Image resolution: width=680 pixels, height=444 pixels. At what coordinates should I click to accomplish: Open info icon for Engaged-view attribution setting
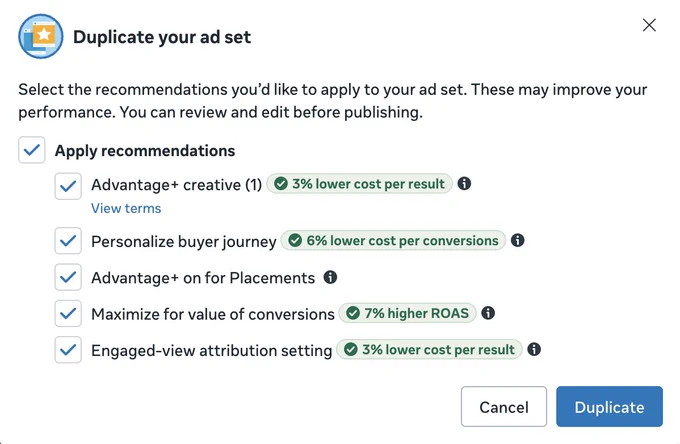tap(534, 349)
